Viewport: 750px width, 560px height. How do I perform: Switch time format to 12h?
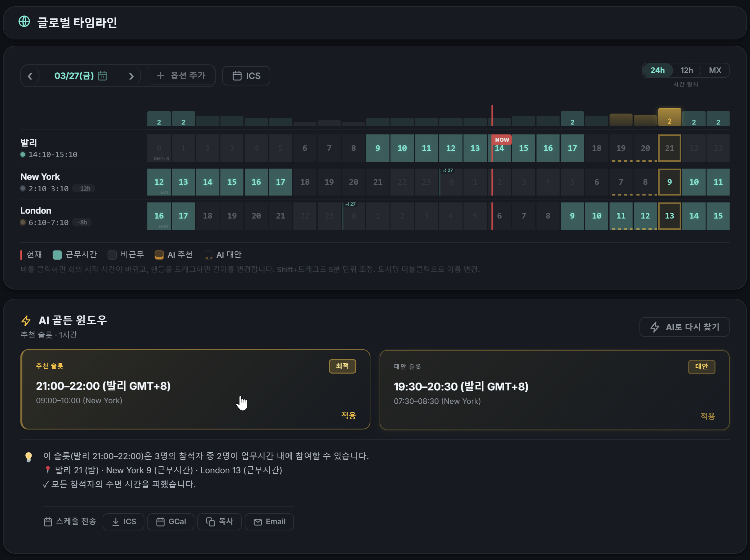click(687, 70)
